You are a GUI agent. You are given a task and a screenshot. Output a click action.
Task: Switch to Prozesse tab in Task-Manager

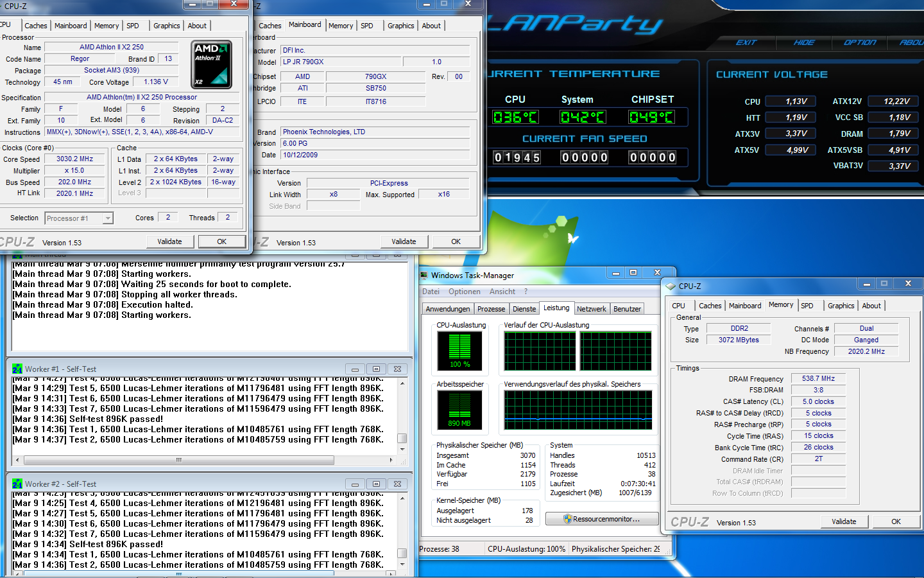[492, 309]
